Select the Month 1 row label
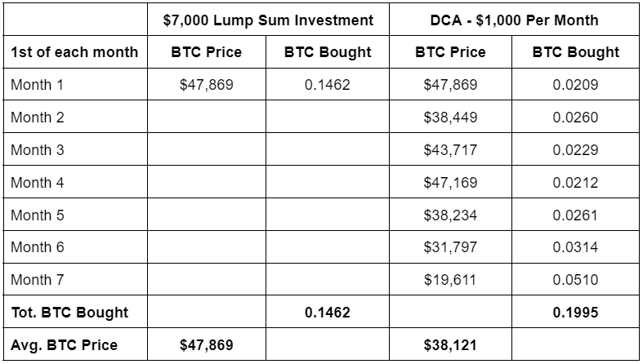This screenshot has width=643, height=364. point(37,84)
